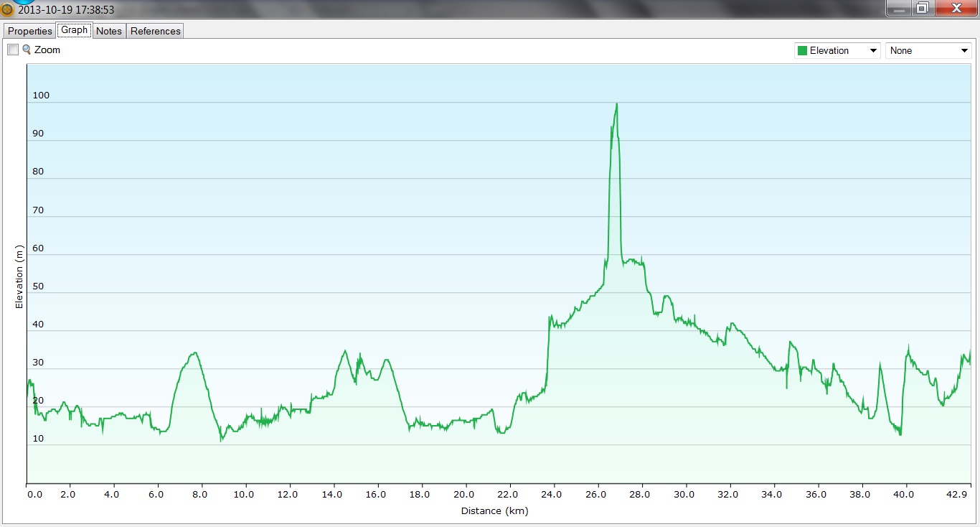980x527 pixels.
Task: Go to the References tab
Action: click(156, 31)
